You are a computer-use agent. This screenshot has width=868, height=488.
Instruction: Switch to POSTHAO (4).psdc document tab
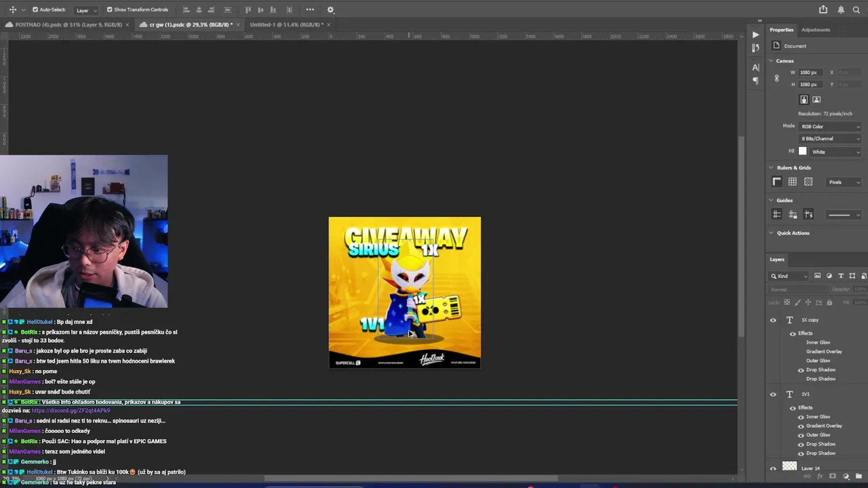(x=68, y=24)
